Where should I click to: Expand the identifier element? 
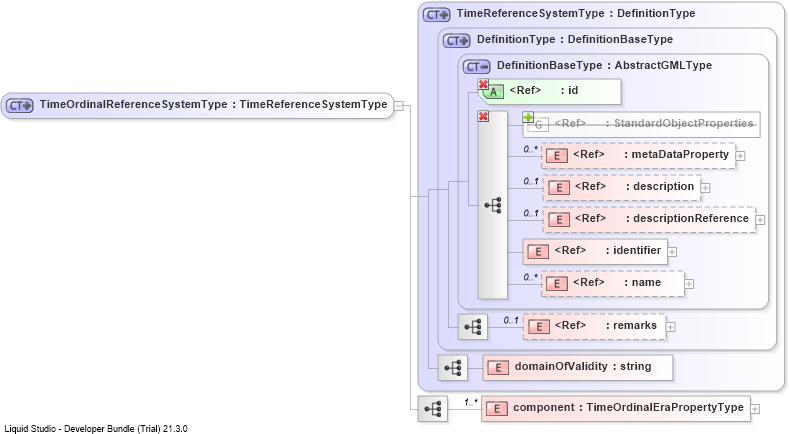pos(672,252)
